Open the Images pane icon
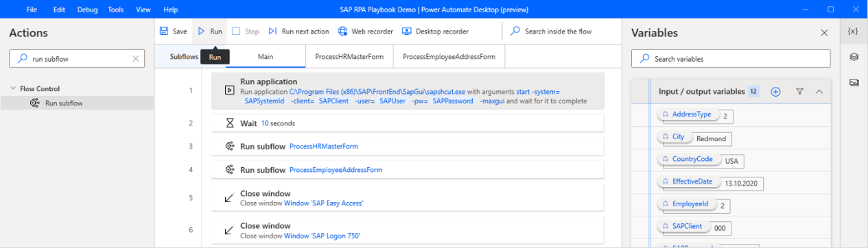The width and height of the screenshot is (868, 248). point(854,82)
